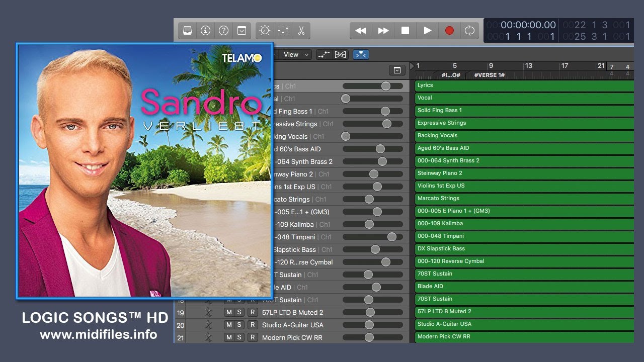Click the volume slider of Studio A-Guitar USA
This screenshot has height=362, width=644.
(x=373, y=325)
